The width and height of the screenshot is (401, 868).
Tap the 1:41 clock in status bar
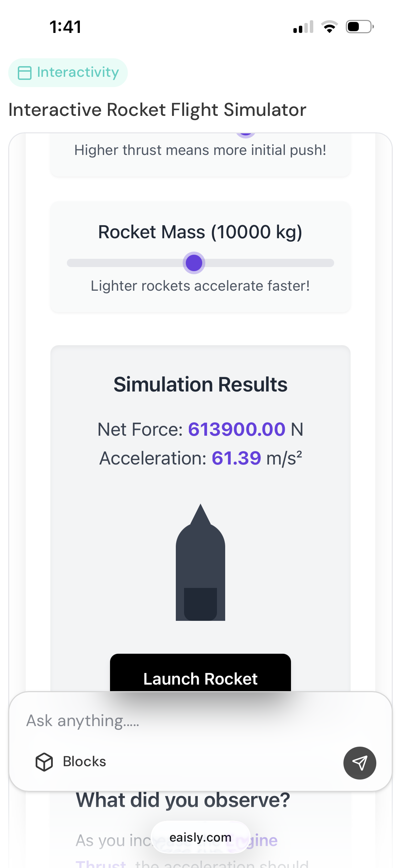tap(65, 27)
